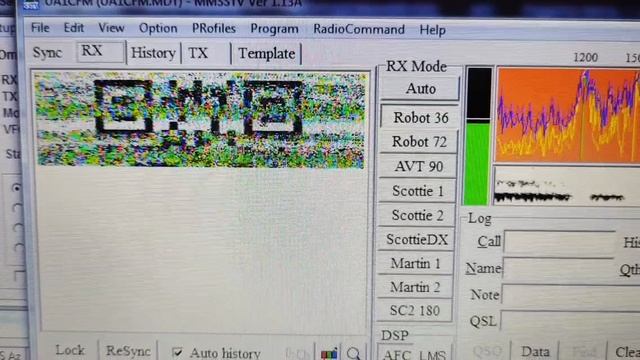The width and height of the screenshot is (640, 360).
Task: Toggle the AFC DSP button
Action: tap(397, 354)
